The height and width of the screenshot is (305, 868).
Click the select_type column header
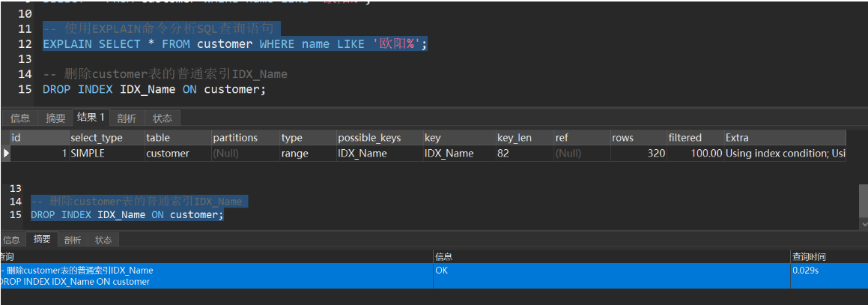point(106,138)
